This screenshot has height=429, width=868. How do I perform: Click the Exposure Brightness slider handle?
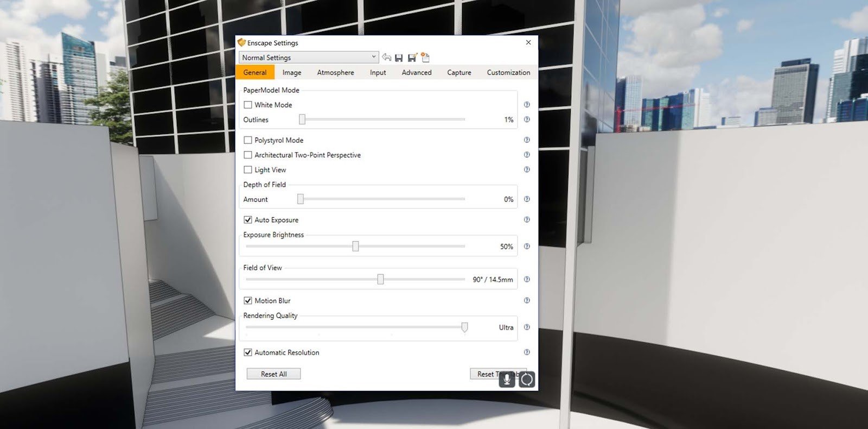[355, 247]
